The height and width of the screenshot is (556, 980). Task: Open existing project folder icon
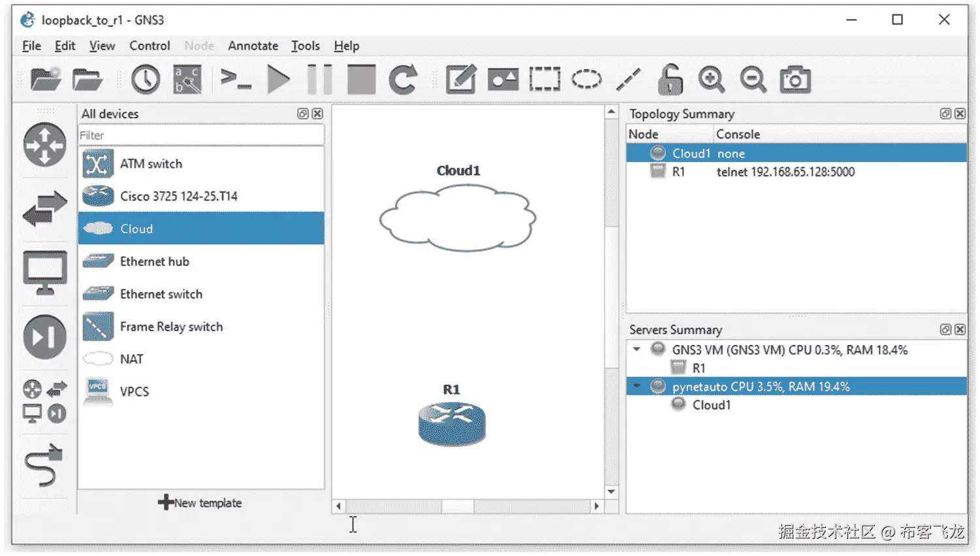tap(87, 80)
